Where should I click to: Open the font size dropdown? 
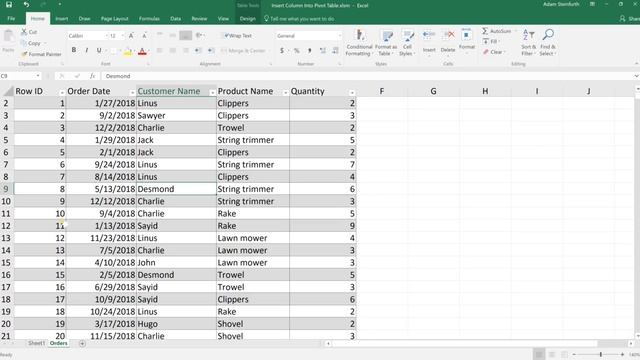pos(122,36)
